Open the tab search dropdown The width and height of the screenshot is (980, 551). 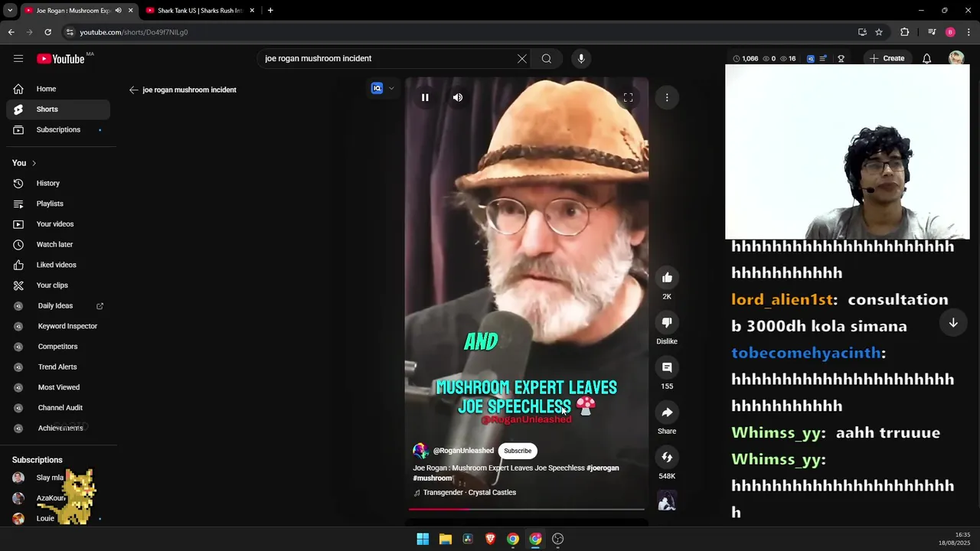click(x=10, y=11)
